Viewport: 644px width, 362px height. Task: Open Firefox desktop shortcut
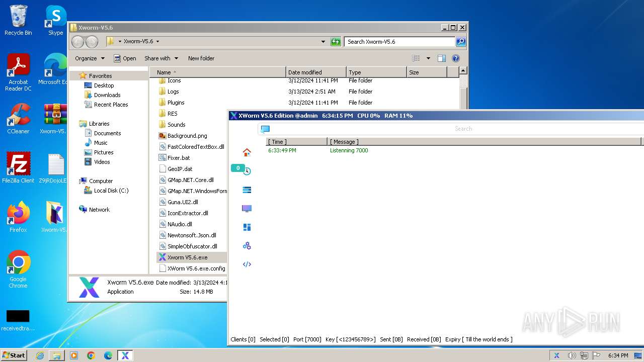[18, 217]
